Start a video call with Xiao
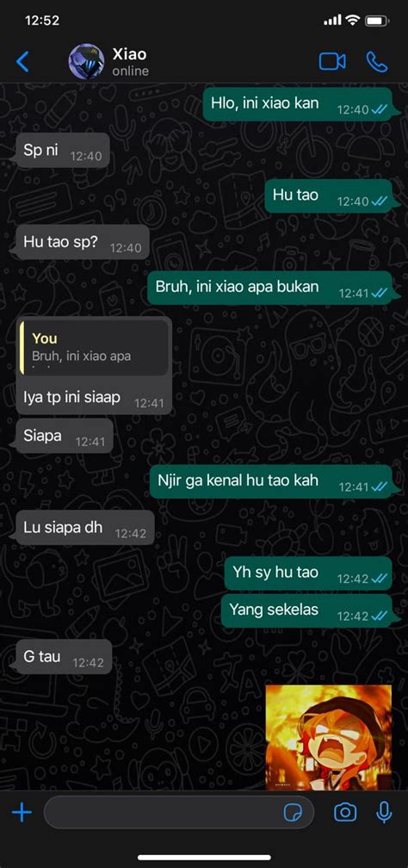The height and width of the screenshot is (868, 408). click(x=332, y=61)
